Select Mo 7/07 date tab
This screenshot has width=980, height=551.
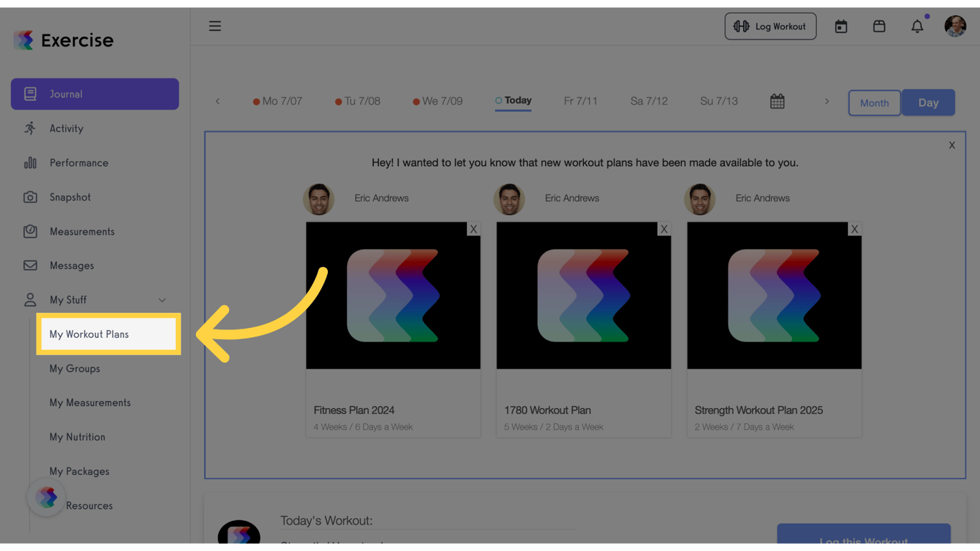coord(278,101)
